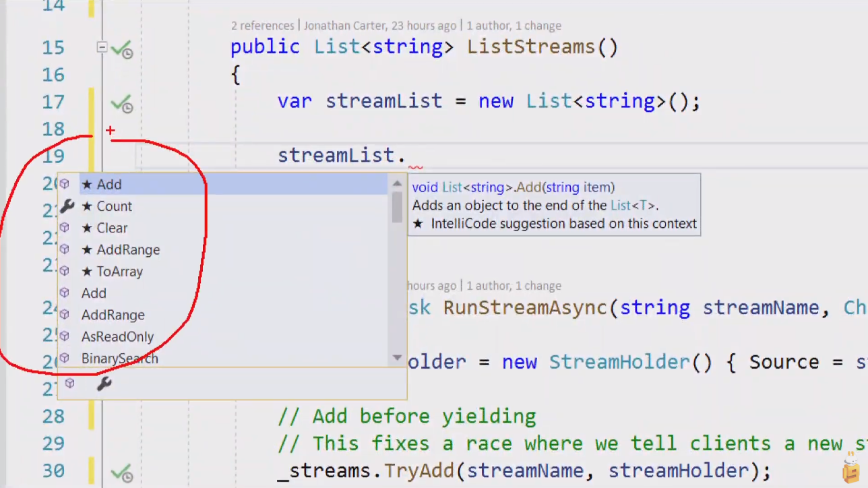The width and height of the screenshot is (868, 488).
Task: Click the completion list scrollbar down arrow
Action: point(397,358)
